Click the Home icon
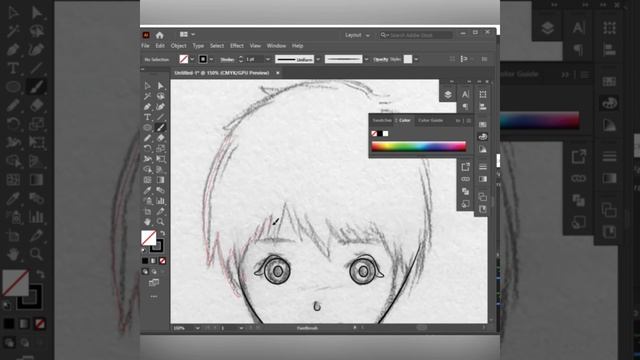Screen dimensions: 640x360 coord(160,35)
